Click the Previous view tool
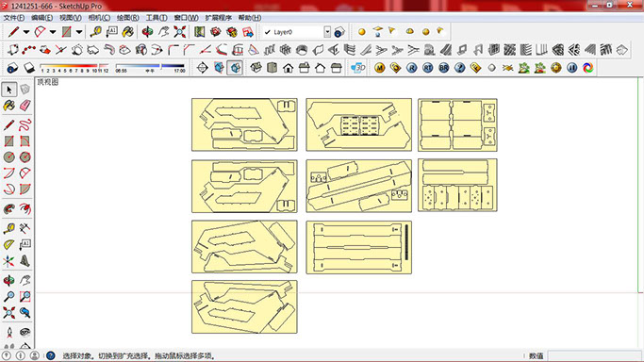Image resolution: width=644 pixels, height=362 pixels. (25, 313)
